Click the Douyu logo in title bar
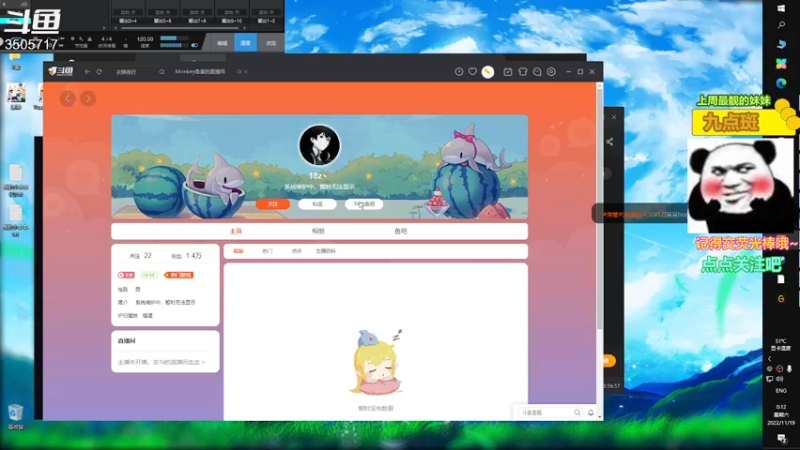800x450 pixels. [x=61, y=71]
